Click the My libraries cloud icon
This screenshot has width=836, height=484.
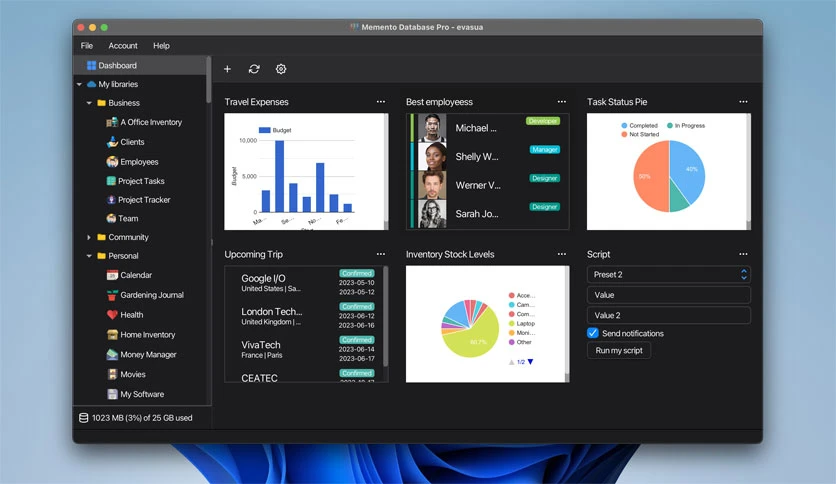(91, 84)
